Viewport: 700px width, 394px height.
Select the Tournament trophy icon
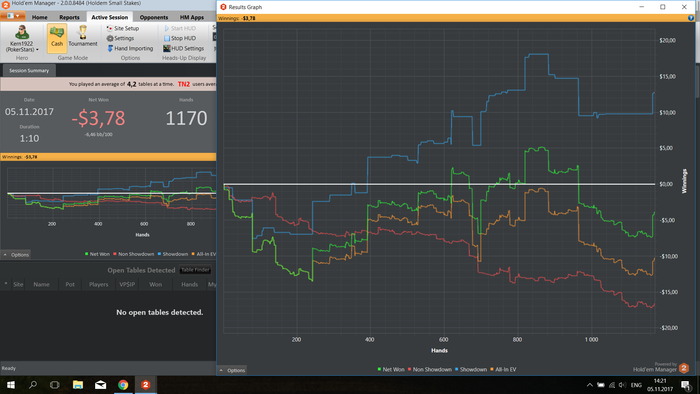(x=83, y=36)
